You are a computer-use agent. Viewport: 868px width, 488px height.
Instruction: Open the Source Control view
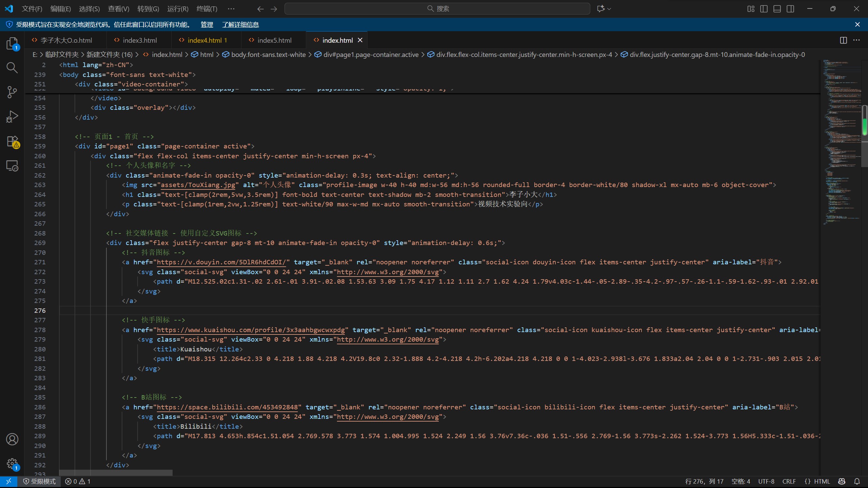[12, 92]
